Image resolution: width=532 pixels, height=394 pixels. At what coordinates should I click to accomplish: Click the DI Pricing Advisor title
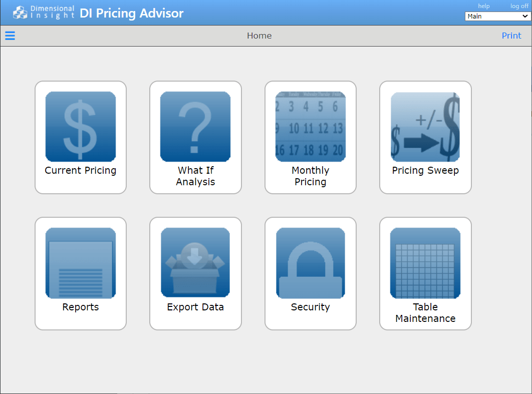click(132, 13)
